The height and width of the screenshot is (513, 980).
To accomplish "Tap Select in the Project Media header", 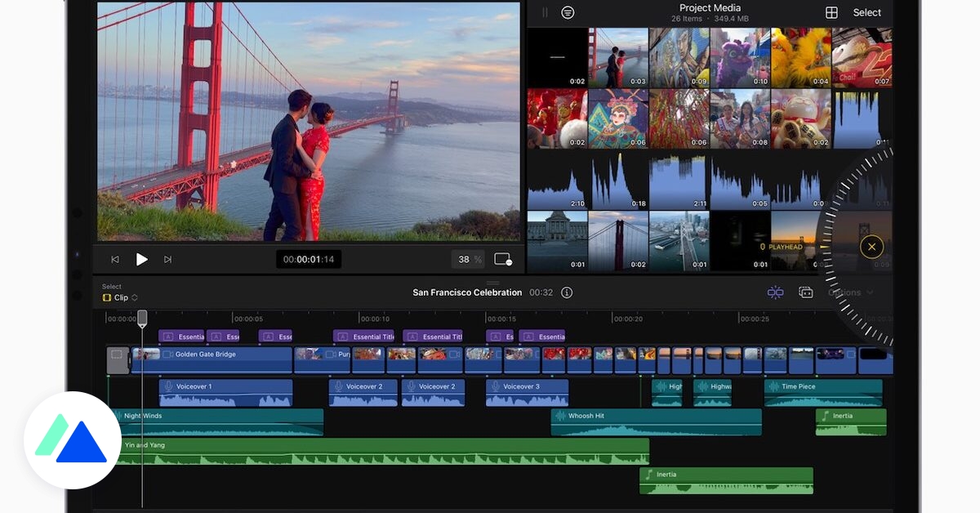I will [x=867, y=12].
